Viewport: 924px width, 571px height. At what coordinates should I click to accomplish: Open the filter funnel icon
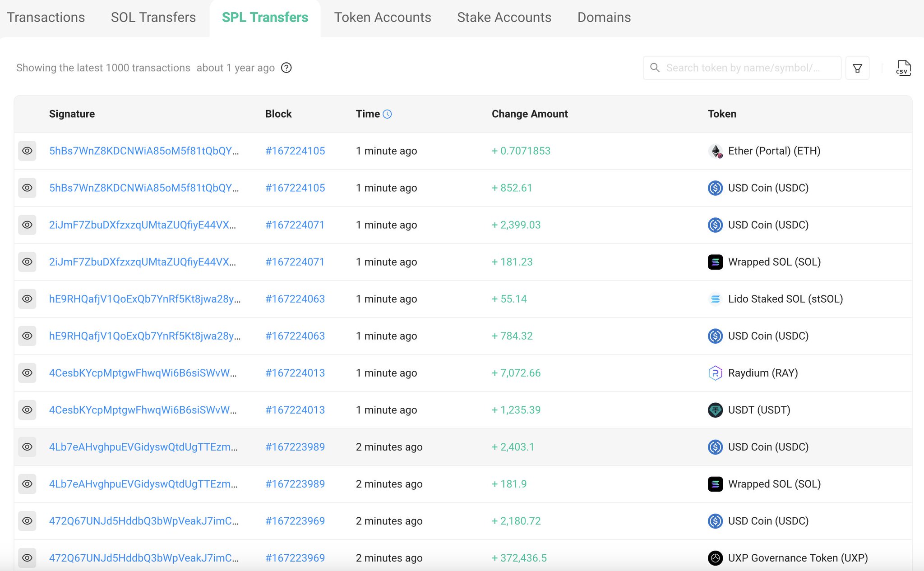[857, 68]
